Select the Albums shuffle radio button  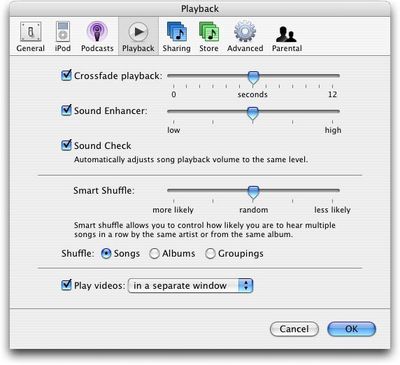(154, 254)
